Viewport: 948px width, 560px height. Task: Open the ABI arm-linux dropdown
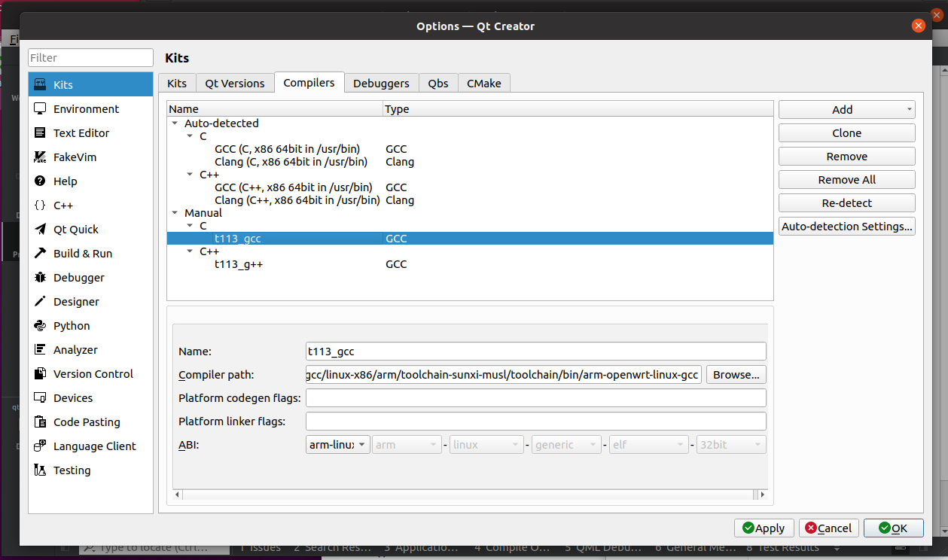[x=337, y=445]
